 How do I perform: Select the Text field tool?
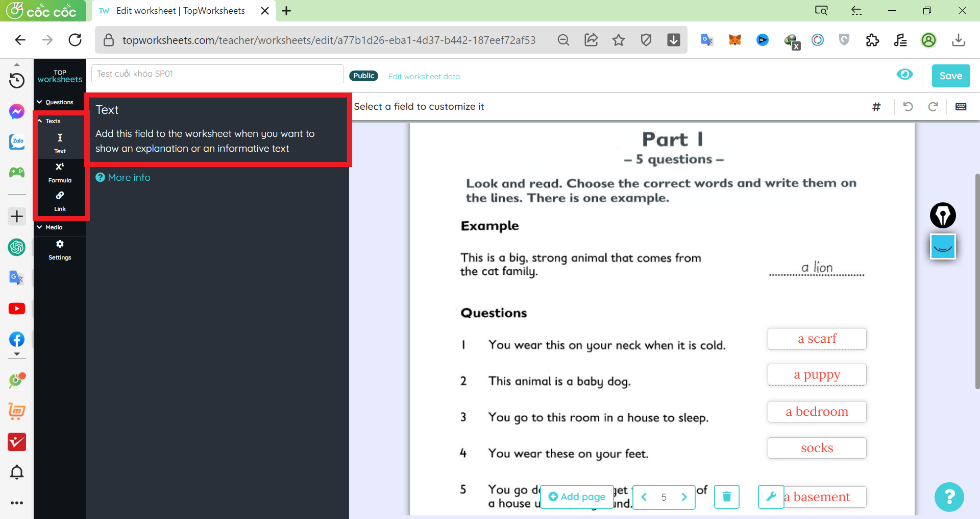coord(60,143)
